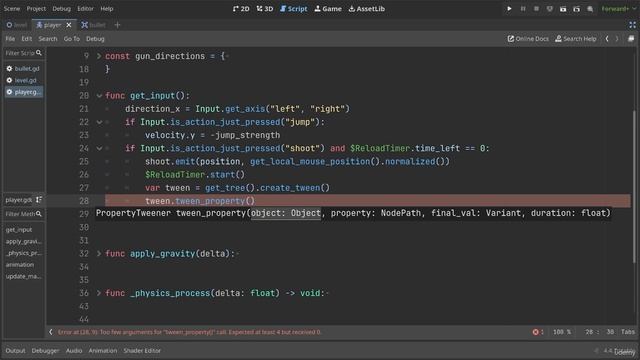Screen dimensions: 640x360
Task: Open bullet.gd in the script list
Action: click(x=24, y=69)
